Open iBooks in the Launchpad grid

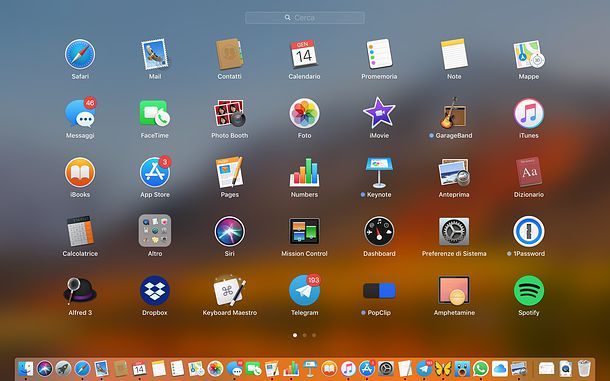80,172
